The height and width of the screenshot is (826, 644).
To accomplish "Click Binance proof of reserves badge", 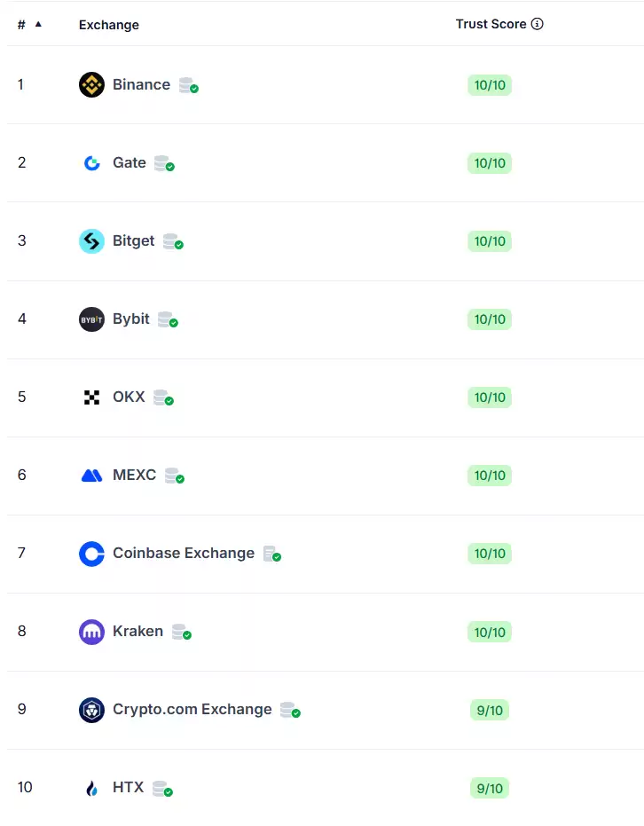I will (188, 86).
